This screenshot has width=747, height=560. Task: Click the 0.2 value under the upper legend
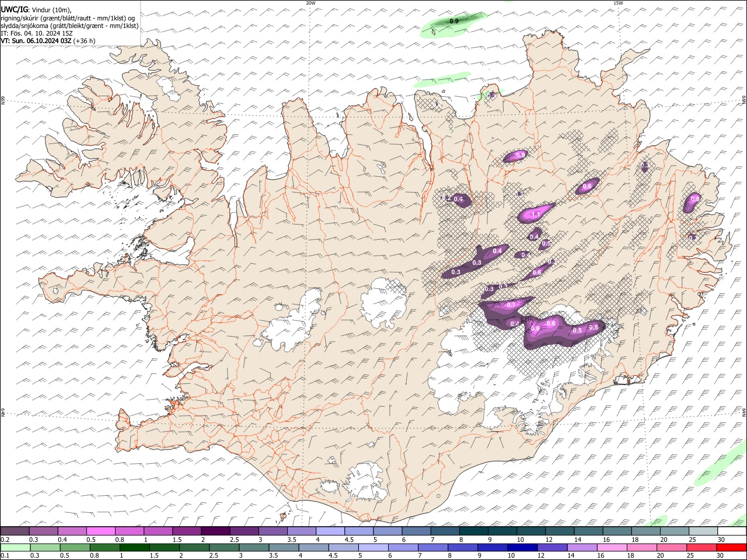pyautogui.click(x=5, y=540)
